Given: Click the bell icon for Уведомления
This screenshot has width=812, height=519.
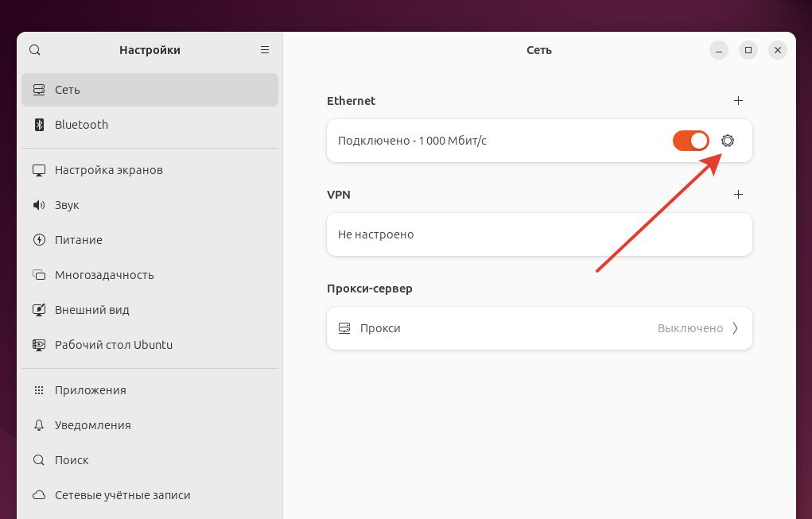Looking at the screenshot, I should point(39,425).
